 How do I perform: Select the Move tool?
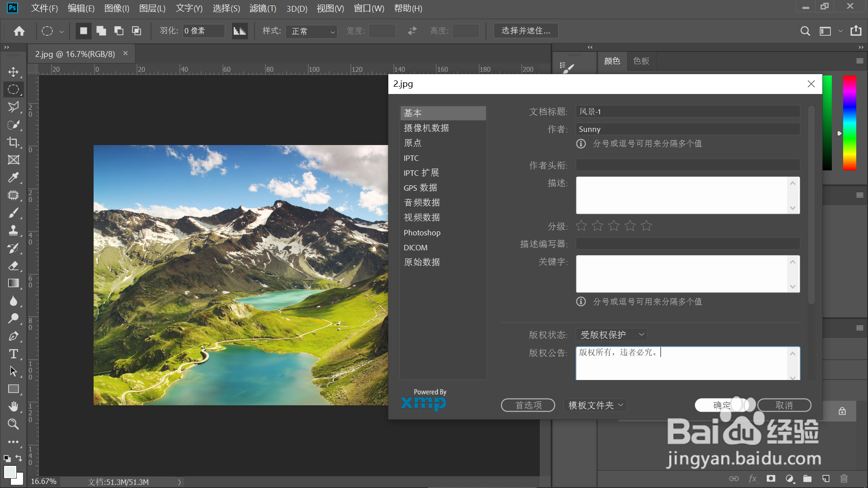coord(13,72)
